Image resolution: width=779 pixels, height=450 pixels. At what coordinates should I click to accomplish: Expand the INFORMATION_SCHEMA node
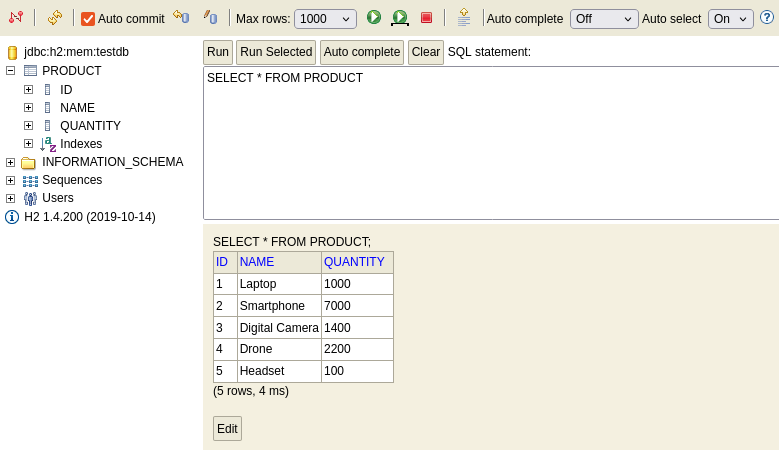10,162
